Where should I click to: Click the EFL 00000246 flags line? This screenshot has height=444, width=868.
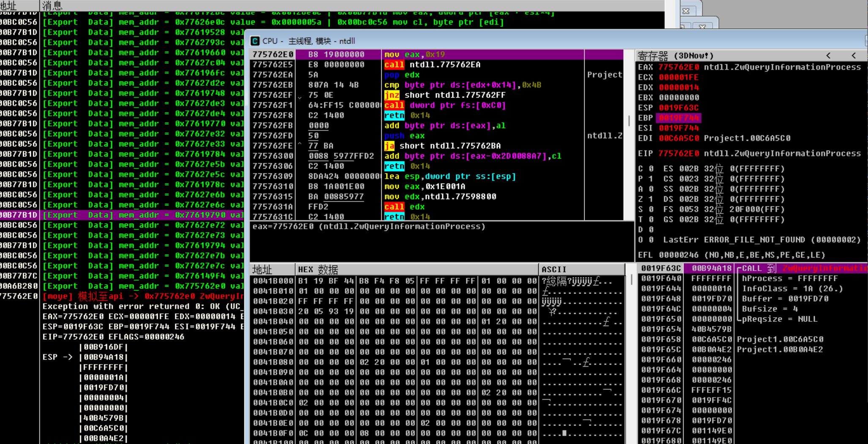click(731, 255)
